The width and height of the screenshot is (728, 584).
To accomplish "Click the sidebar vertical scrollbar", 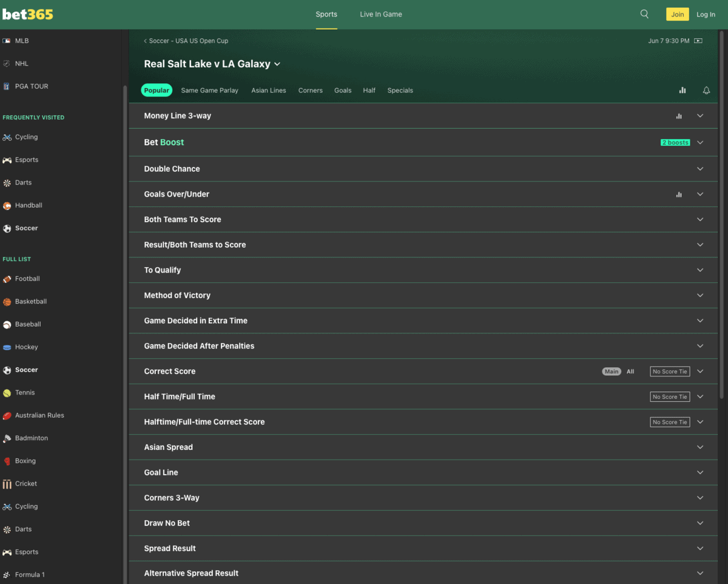I will [125, 334].
